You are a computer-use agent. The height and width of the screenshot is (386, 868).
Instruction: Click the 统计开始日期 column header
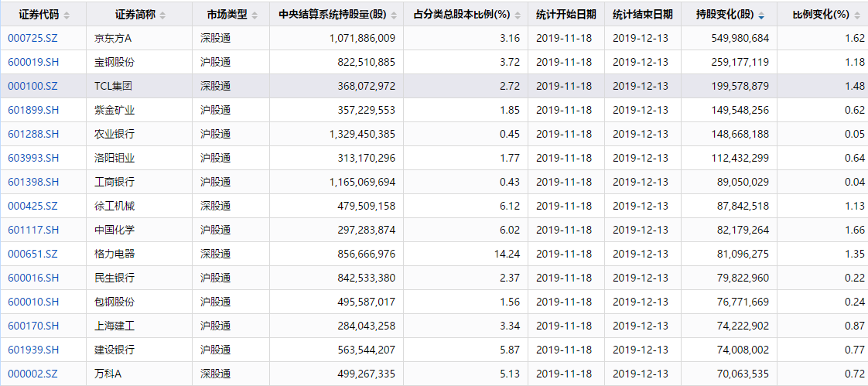pyautogui.click(x=566, y=15)
